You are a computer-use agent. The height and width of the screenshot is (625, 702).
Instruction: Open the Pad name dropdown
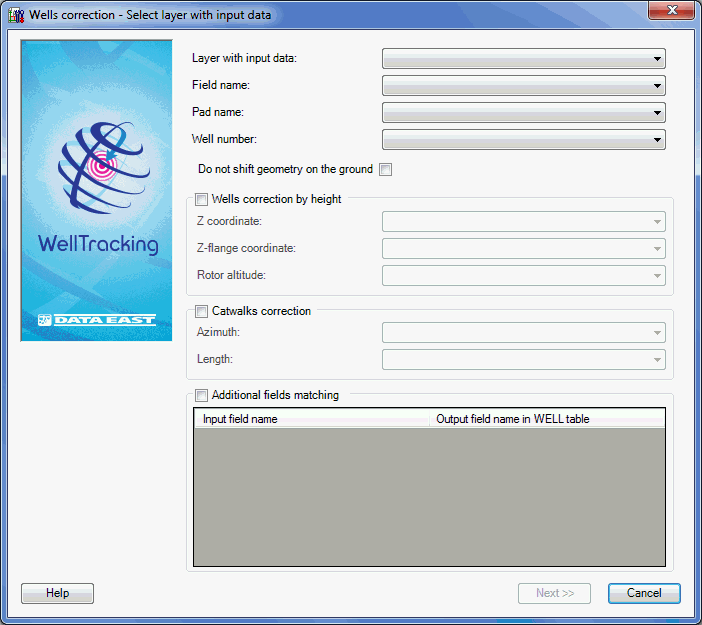[x=523, y=112]
